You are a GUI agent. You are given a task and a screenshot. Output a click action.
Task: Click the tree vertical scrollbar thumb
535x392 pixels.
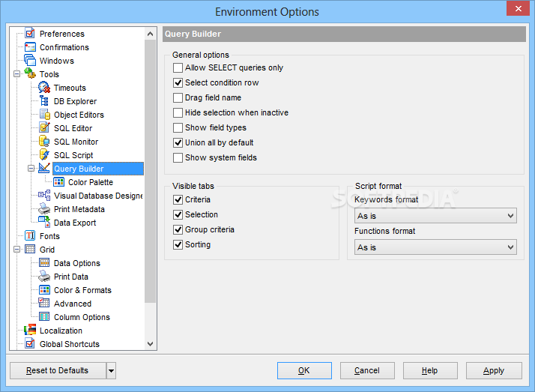pos(150,171)
